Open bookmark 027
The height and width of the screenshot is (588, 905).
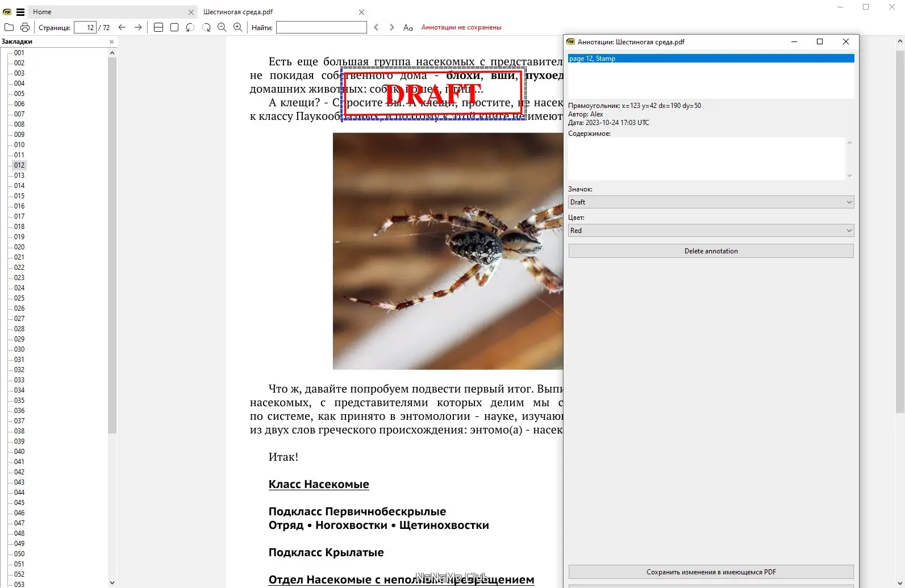pos(19,319)
